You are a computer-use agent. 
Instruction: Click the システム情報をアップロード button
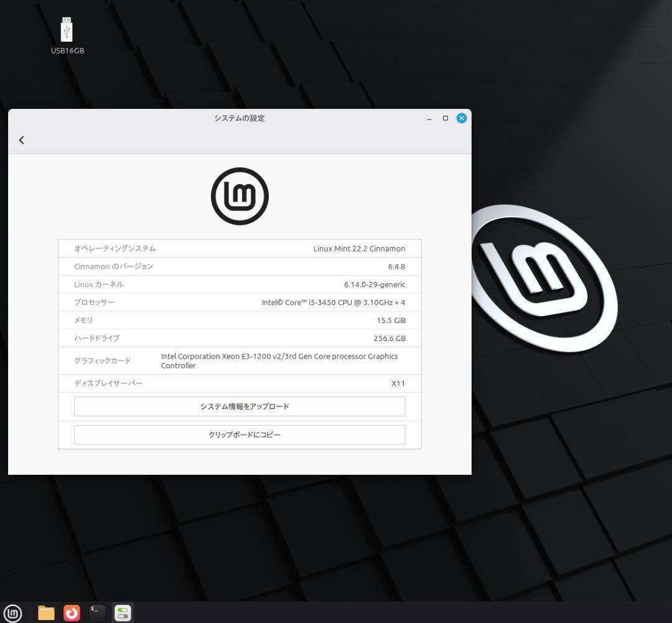pyautogui.click(x=240, y=406)
